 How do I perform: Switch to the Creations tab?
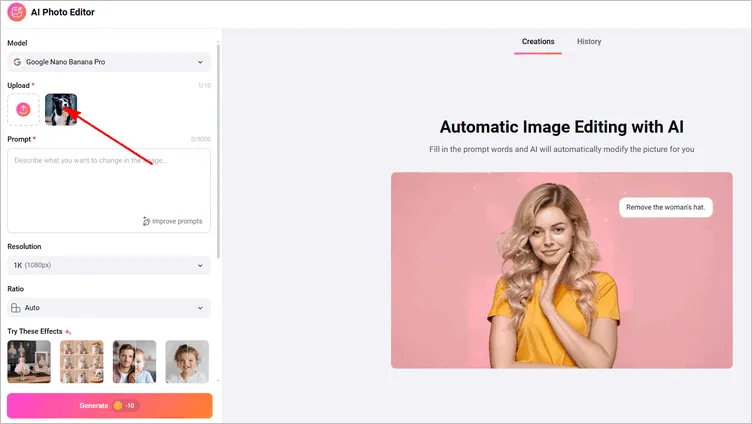tap(538, 42)
